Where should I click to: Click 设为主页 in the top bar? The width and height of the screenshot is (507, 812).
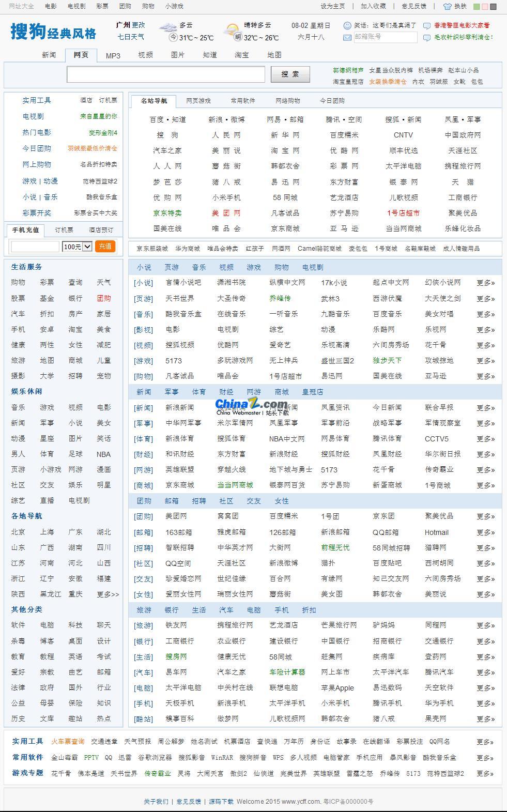333,6
